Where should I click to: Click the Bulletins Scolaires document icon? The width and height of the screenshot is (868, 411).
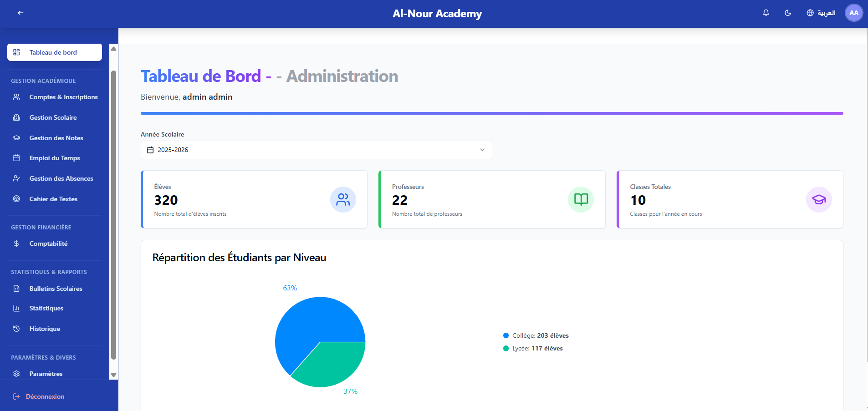[x=16, y=289]
